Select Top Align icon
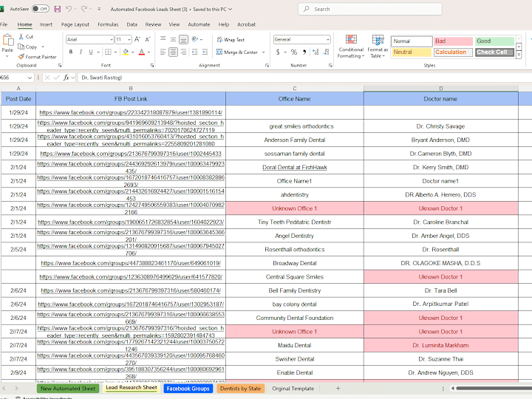 coord(163,39)
